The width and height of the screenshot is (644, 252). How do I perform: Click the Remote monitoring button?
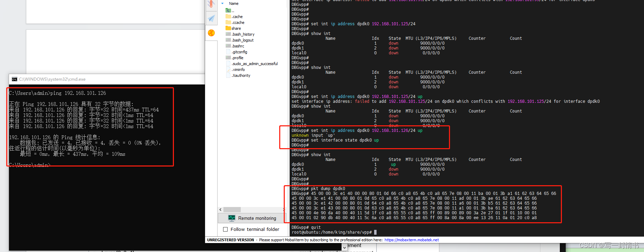(252, 218)
